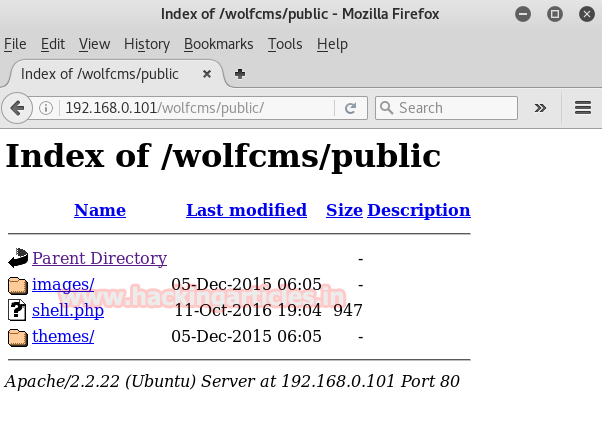Viewport: 602px width, 424px height.
Task: Open the shell.php file link
Action: coord(68,310)
